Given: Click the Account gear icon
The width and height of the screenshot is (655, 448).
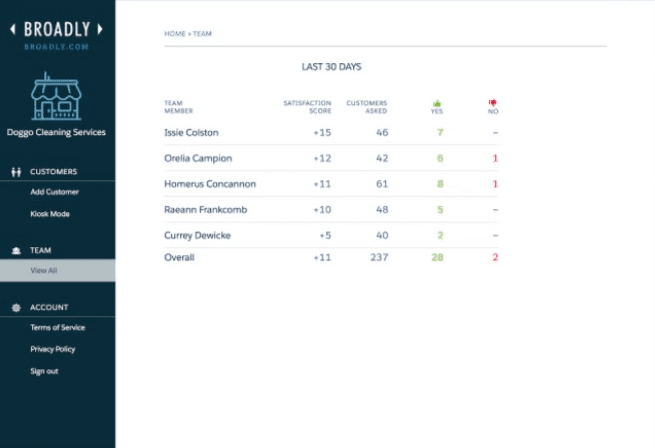Looking at the screenshot, I should tap(16, 308).
